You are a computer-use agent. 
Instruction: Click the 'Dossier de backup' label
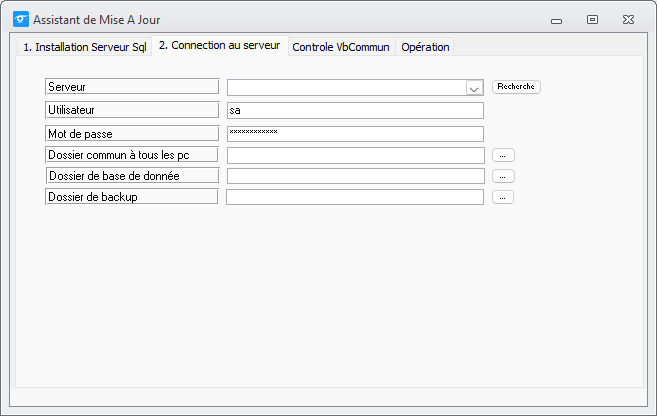[132, 196]
